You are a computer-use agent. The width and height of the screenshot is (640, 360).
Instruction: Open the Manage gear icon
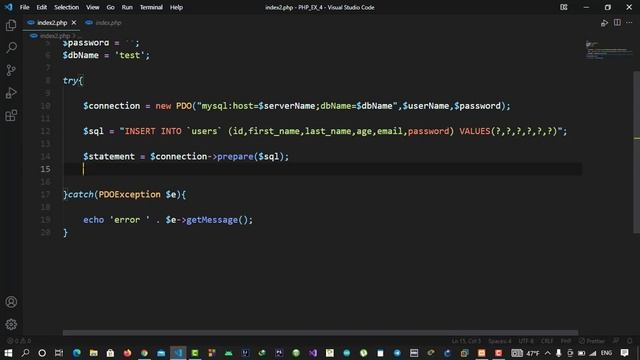pos(11,324)
